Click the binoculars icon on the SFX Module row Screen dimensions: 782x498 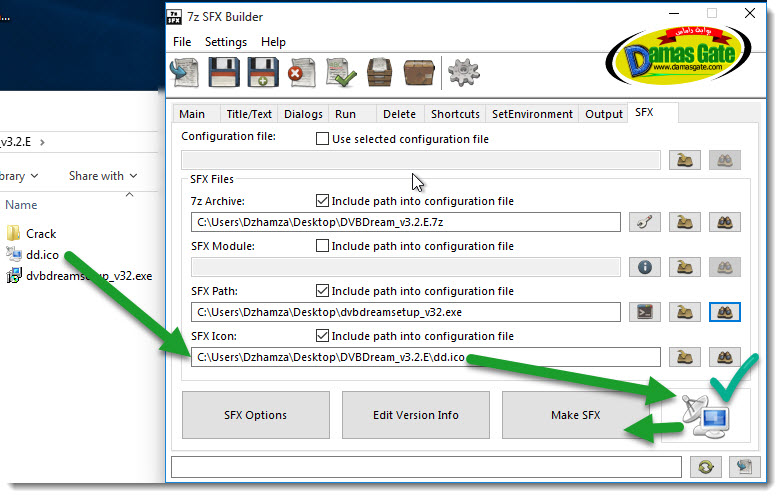tap(725, 267)
